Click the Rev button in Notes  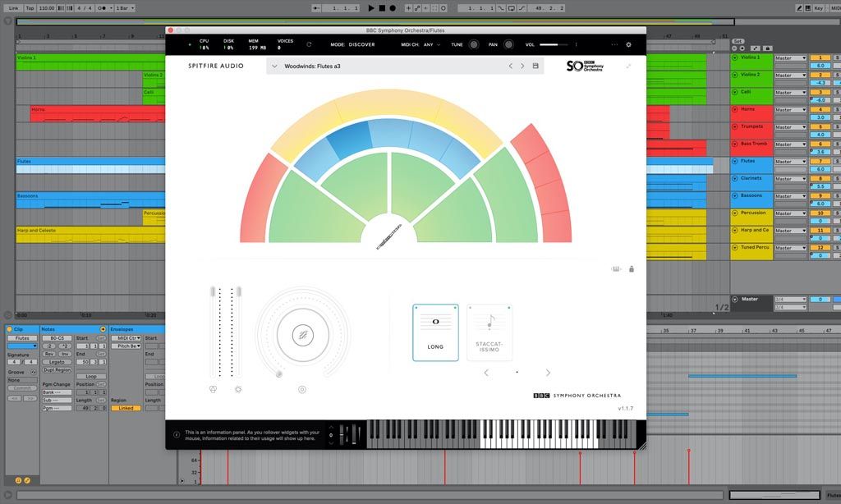tap(49, 354)
